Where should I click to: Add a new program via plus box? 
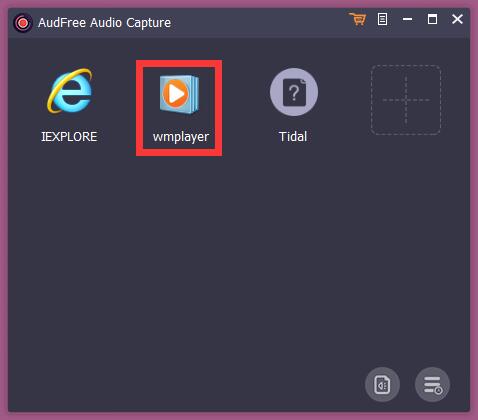pos(406,100)
